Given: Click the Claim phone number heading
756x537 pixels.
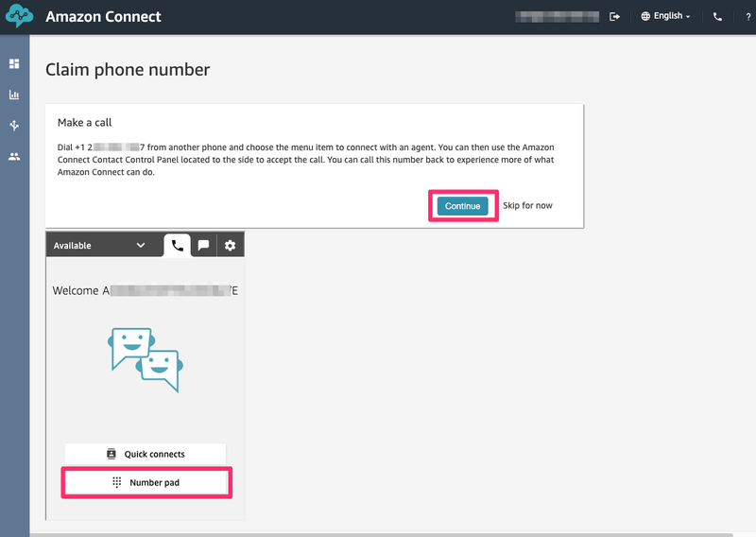Looking at the screenshot, I should 128,69.
